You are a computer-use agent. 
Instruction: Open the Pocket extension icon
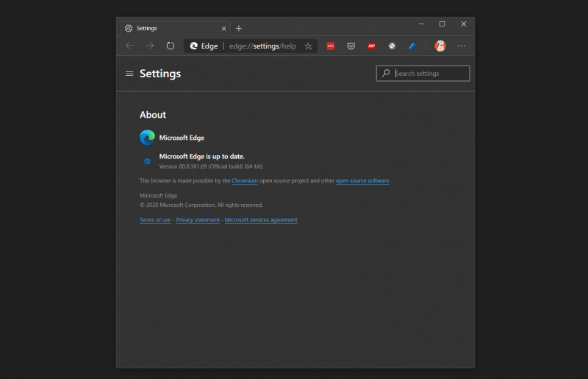(351, 46)
